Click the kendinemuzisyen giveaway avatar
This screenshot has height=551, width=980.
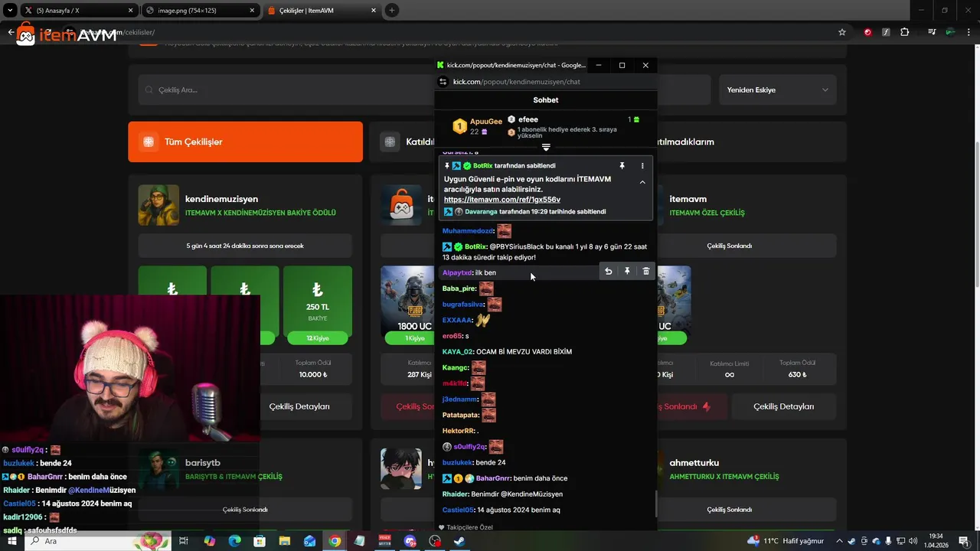tap(158, 205)
